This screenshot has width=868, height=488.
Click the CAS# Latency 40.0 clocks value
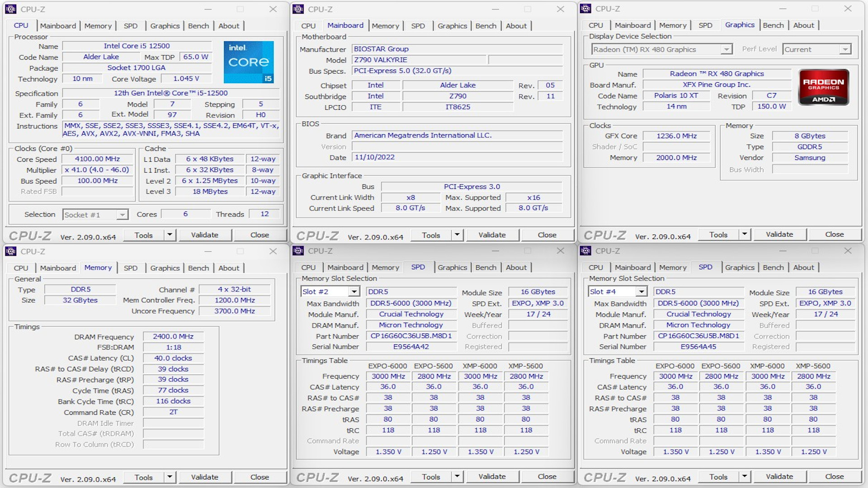tap(173, 358)
